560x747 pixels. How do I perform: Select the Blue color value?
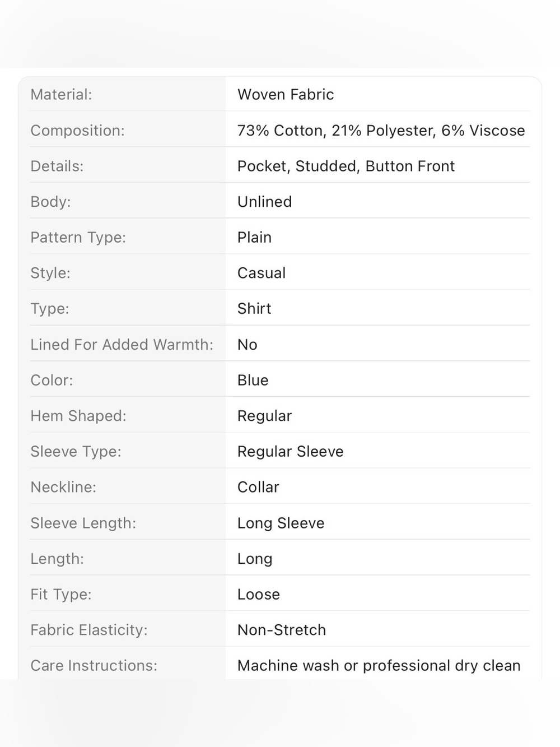click(x=253, y=381)
